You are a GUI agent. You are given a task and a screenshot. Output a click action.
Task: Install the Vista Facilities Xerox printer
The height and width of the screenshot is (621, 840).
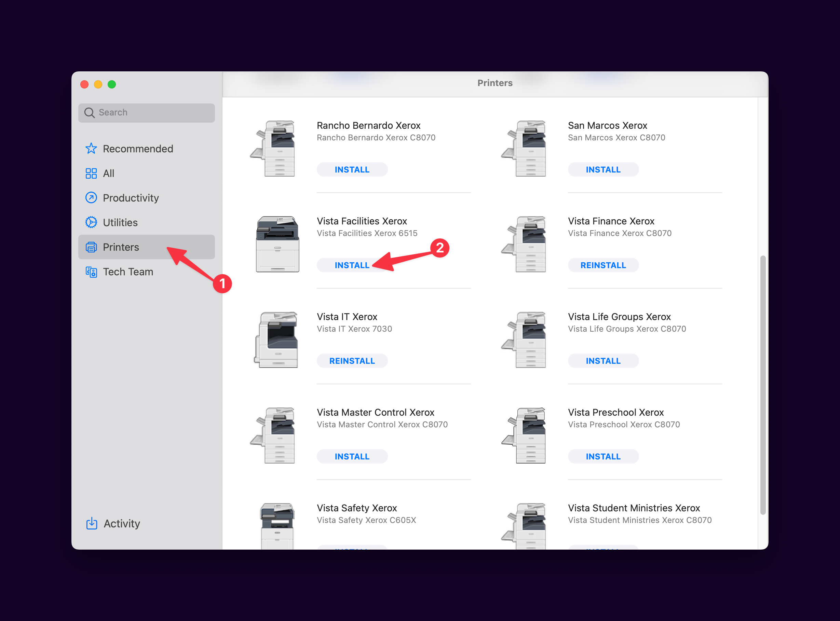[x=352, y=265]
